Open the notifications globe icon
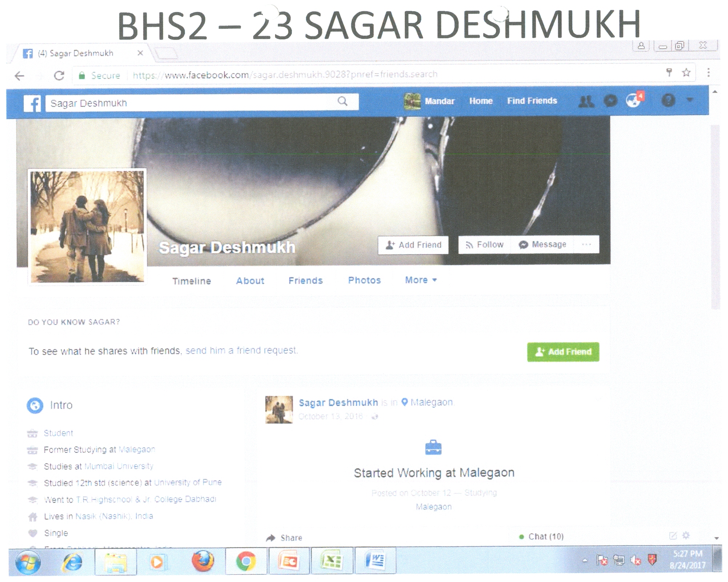 click(634, 100)
